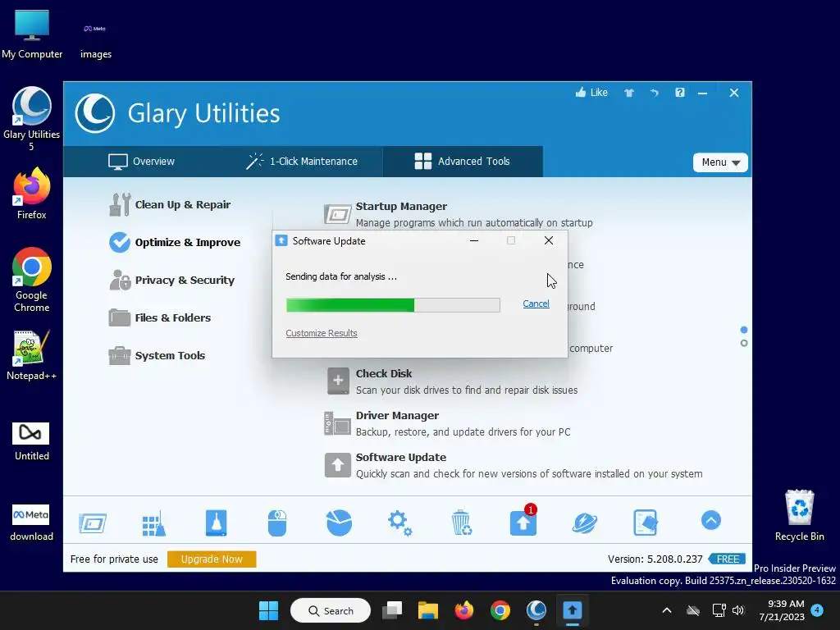Switch to Advanced Tools tab

click(x=463, y=162)
